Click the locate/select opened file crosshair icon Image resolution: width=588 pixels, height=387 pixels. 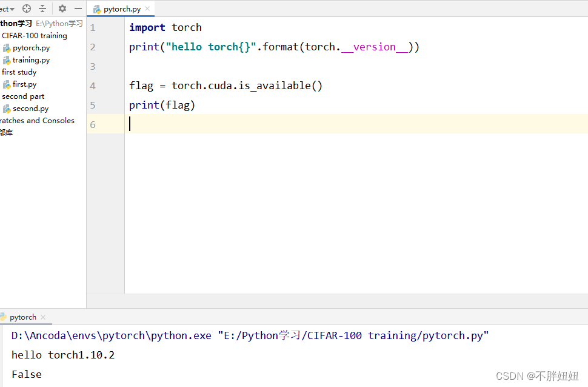click(27, 8)
